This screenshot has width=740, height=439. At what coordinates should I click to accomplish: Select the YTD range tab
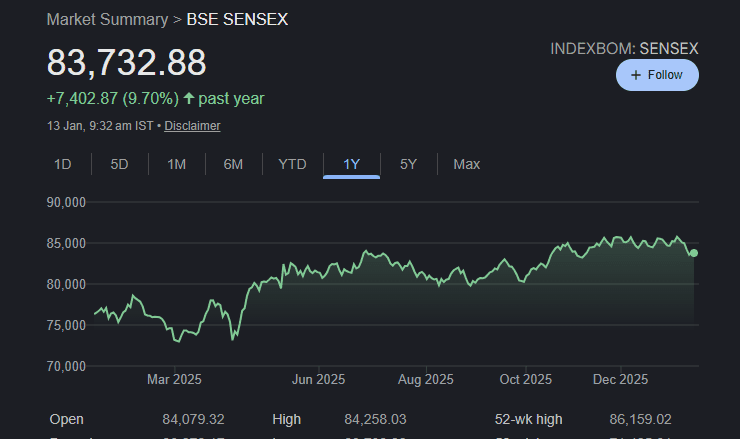point(293,164)
